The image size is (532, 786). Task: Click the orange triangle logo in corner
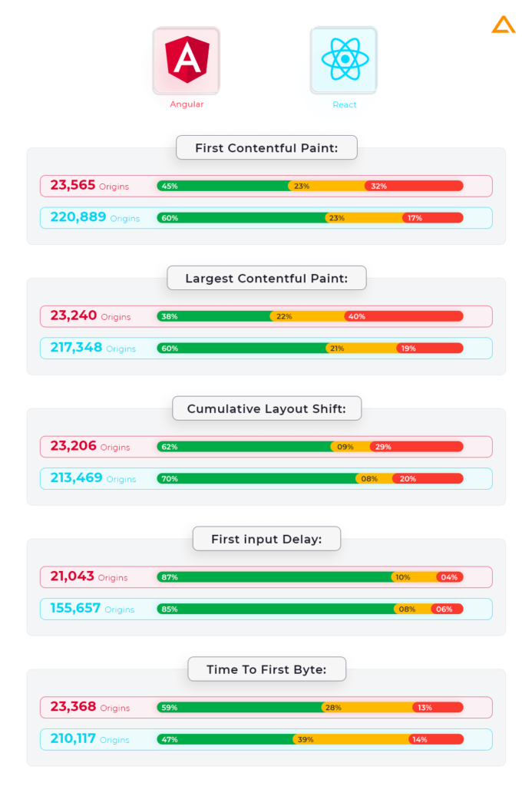pos(504,25)
